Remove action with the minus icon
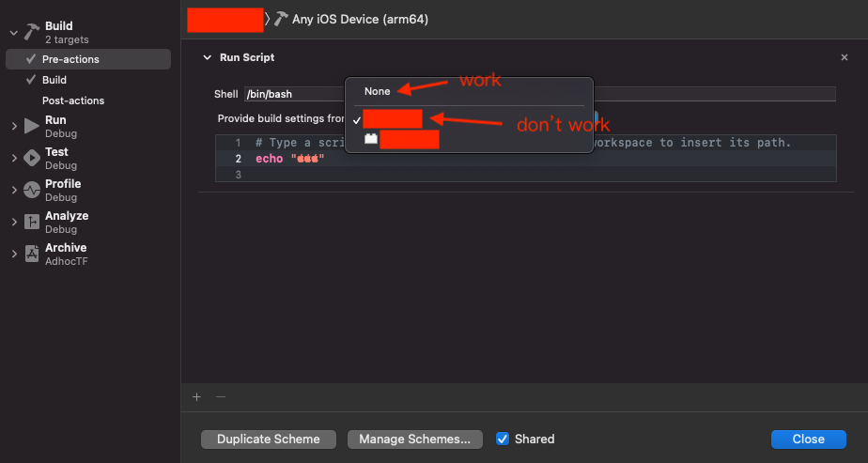This screenshot has height=463, width=868. tap(221, 396)
